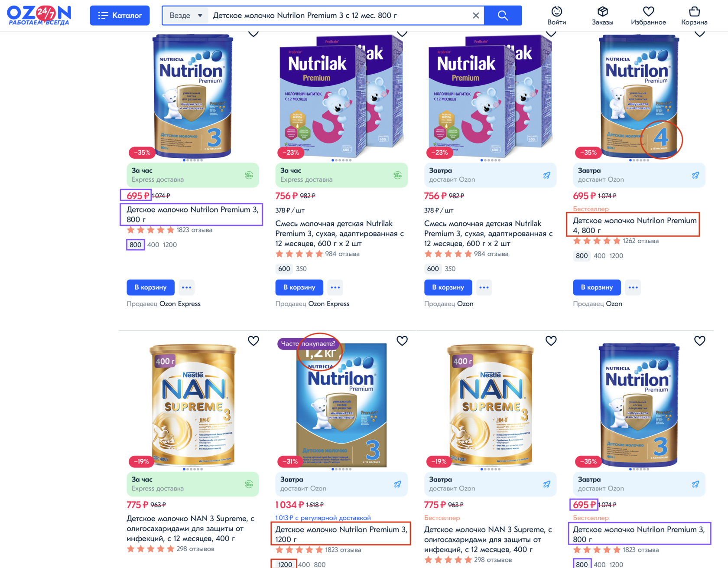Open the Корзина cart icon
The image size is (728, 568).
pyautogui.click(x=694, y=16)
